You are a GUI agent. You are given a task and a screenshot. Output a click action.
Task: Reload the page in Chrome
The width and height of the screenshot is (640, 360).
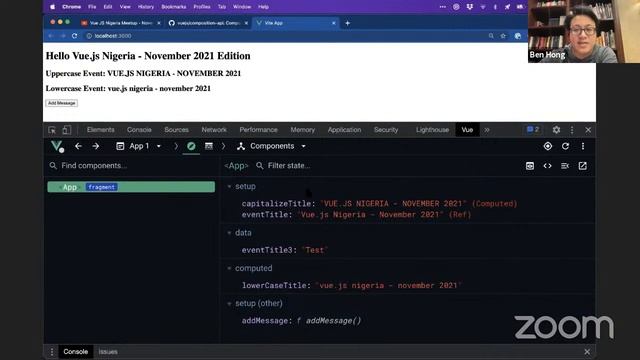[x=74, y=36]
